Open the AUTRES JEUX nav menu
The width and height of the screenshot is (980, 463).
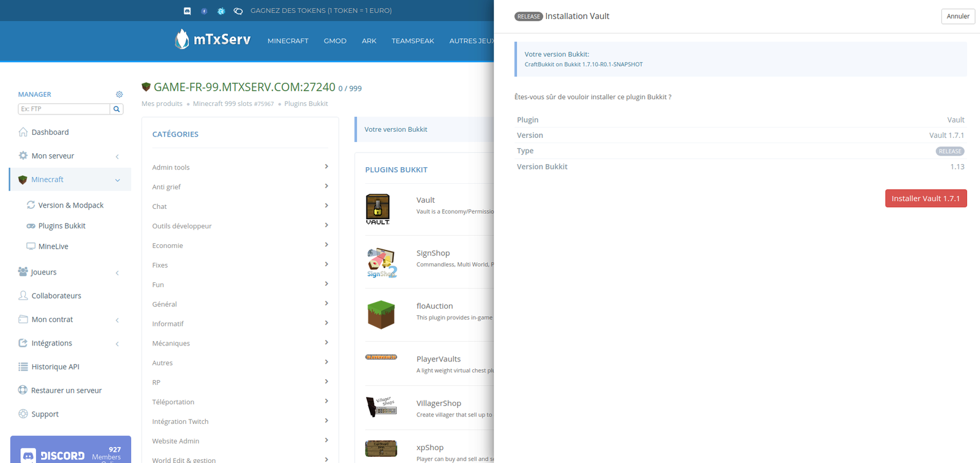click(x=471, y=41)
